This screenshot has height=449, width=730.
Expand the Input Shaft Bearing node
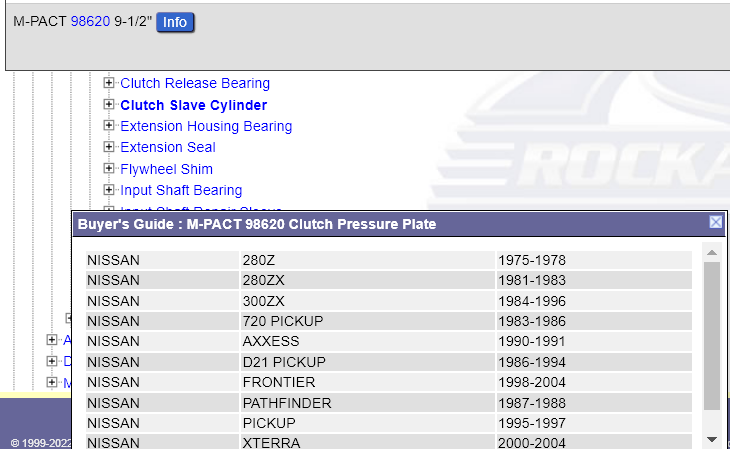click(x=110, y=190)
